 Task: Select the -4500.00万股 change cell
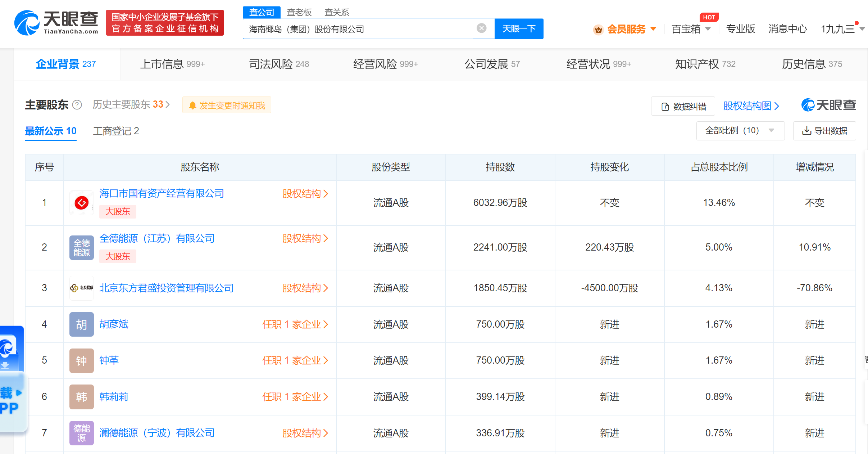[609, 288]
